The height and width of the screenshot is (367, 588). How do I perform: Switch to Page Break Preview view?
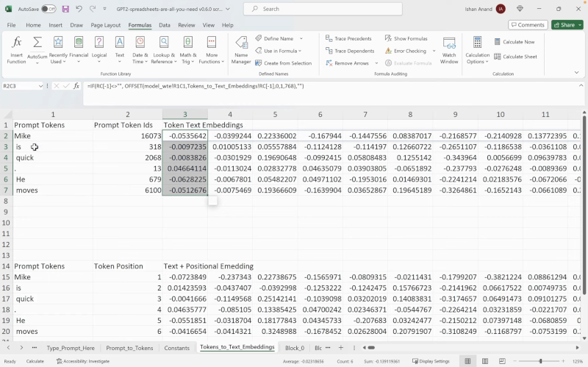[x=501, y=361]
